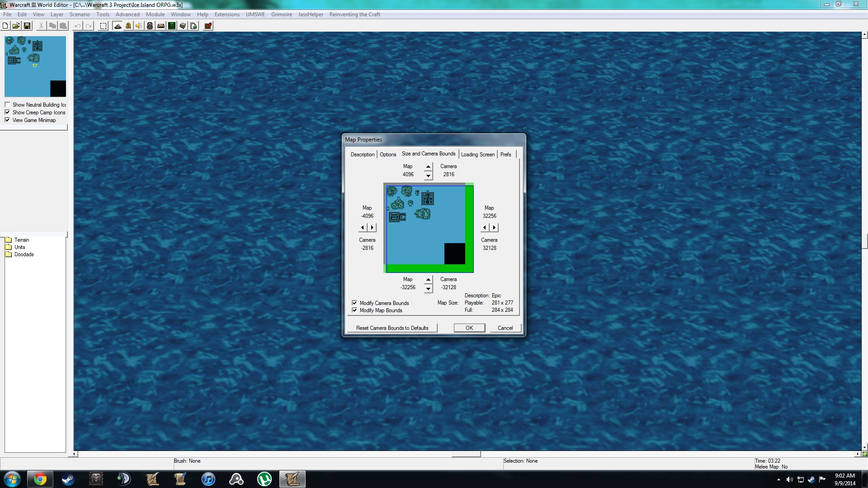Click the Windows Start orb
This screenshot has height=488, width=868.
[x=12, y=479]
